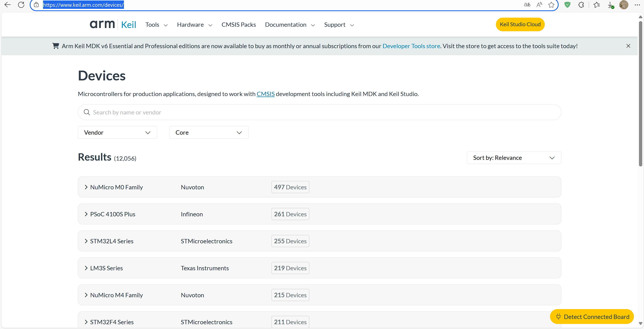The image size is (644, 329).
Task: Click the Texas Instruments vendor text
Action: (205, 268)
